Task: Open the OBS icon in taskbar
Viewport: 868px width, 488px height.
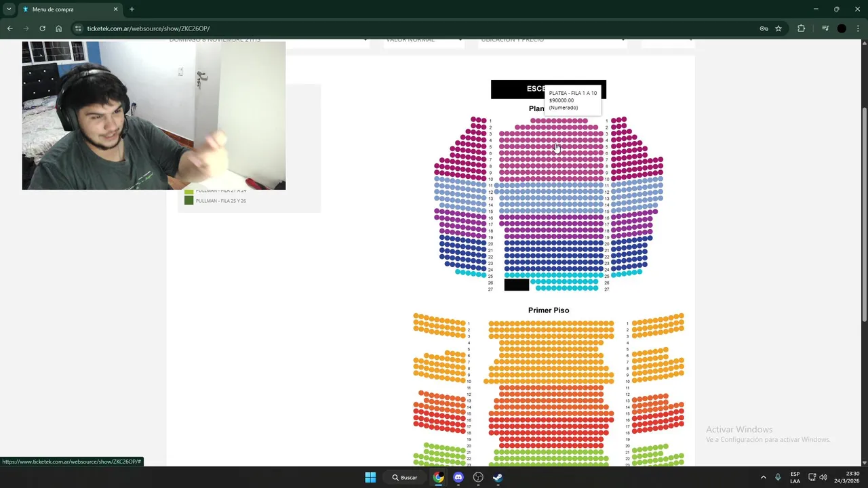Action: [x=478, y=477]
